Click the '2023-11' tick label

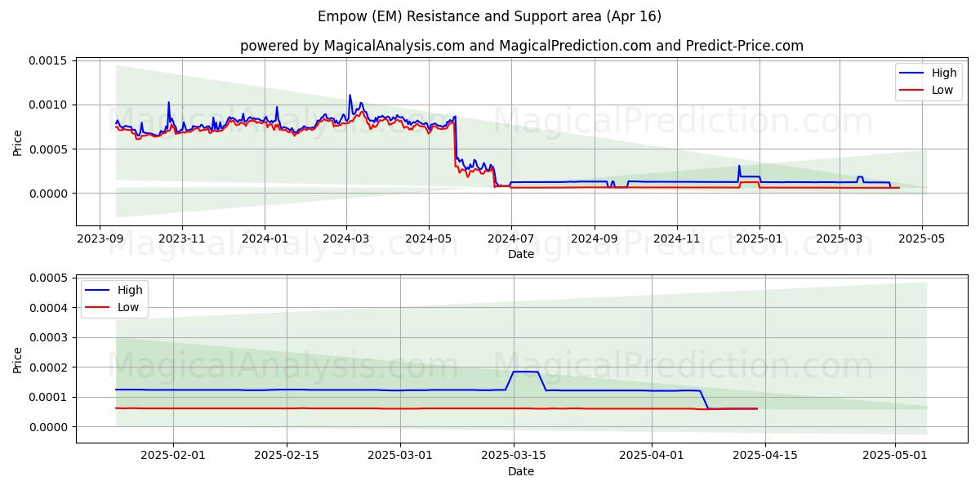(x=181, y=238)
